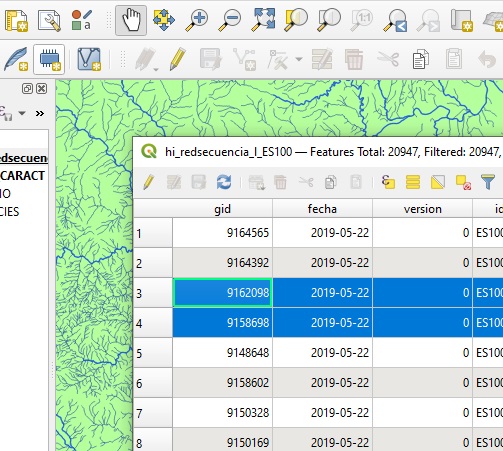
Task: Open the Vertex Tool dropdown arrow
Action: [x=299, y=59]
